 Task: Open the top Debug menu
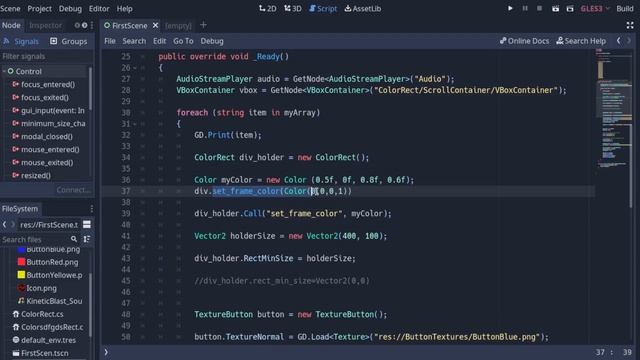coord(70,9)
